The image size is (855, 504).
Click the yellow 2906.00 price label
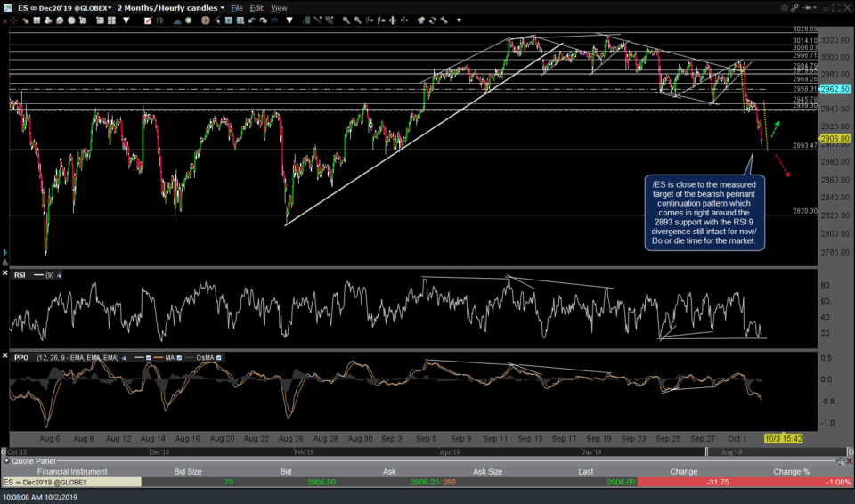pyautogui.click(x=835, y=139)
